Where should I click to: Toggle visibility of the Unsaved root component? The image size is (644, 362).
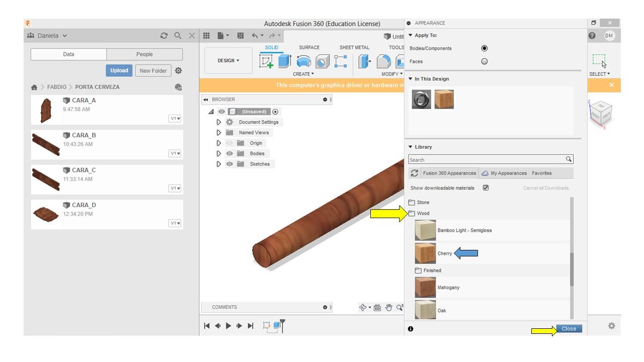(x=221, y=112)
